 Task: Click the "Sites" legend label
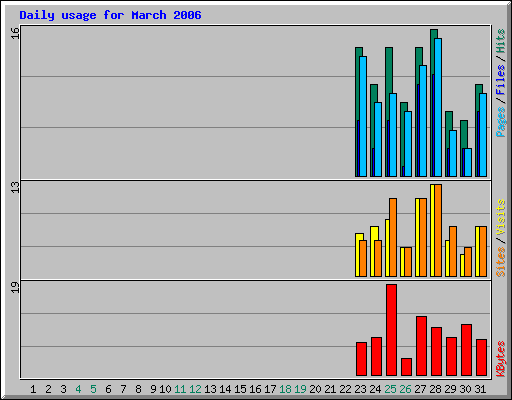point(500,262)
